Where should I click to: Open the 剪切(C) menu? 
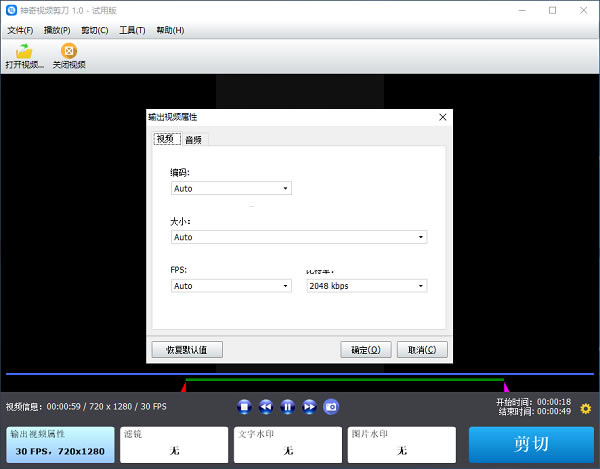(95, 30)
